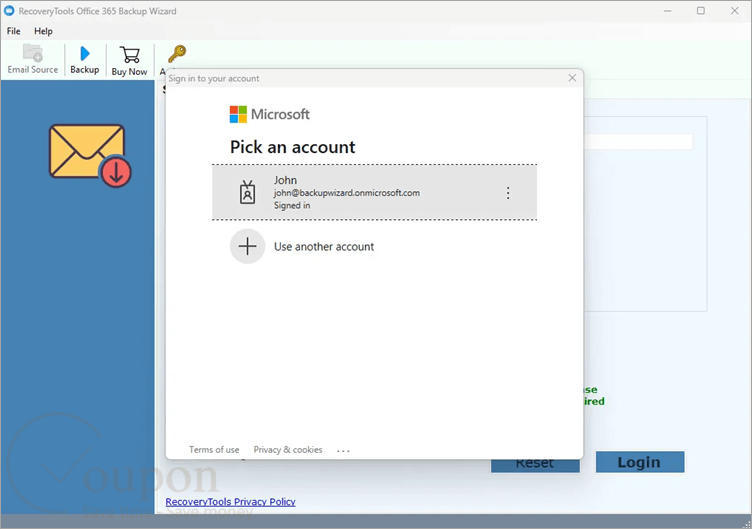
Task: Click the Reset button
Action: (535, 465)
